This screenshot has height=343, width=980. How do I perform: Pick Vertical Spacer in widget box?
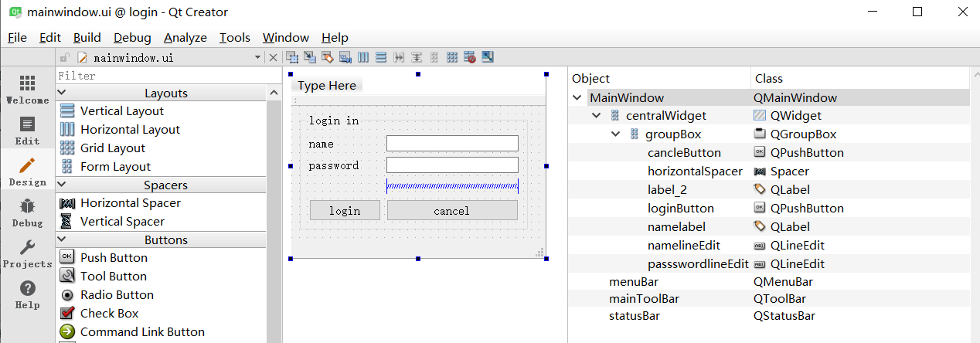(123, 222)
